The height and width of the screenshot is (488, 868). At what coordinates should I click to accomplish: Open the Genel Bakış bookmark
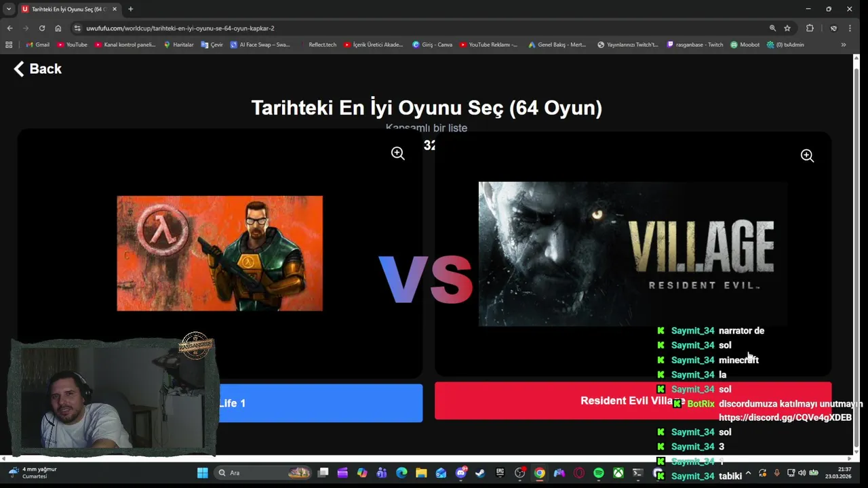pos(557,45)
